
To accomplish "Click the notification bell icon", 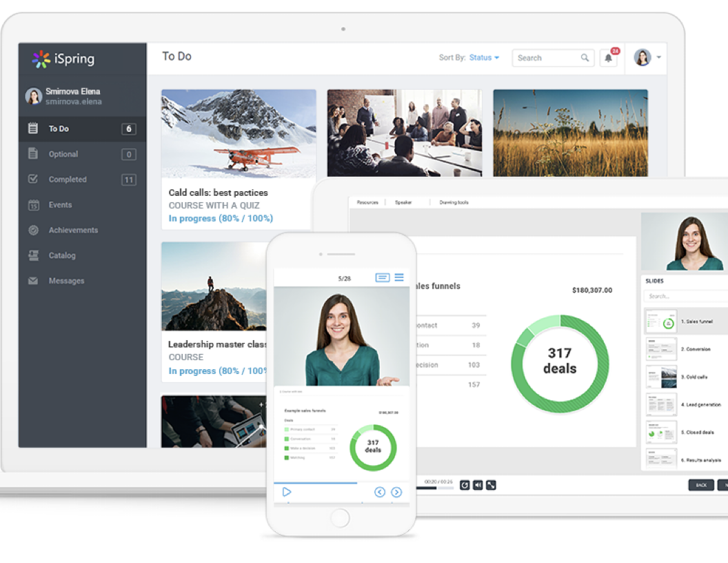I will coord(608,58).
